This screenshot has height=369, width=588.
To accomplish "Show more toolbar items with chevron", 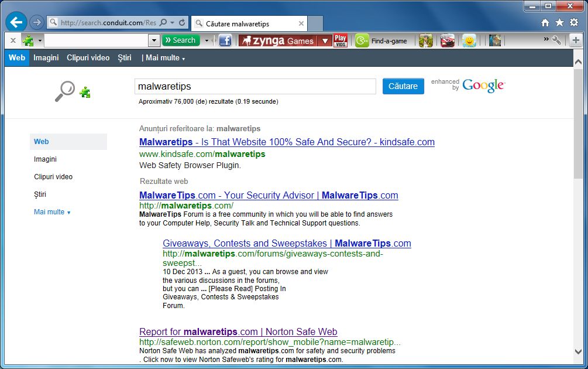I will click(546, 39).
